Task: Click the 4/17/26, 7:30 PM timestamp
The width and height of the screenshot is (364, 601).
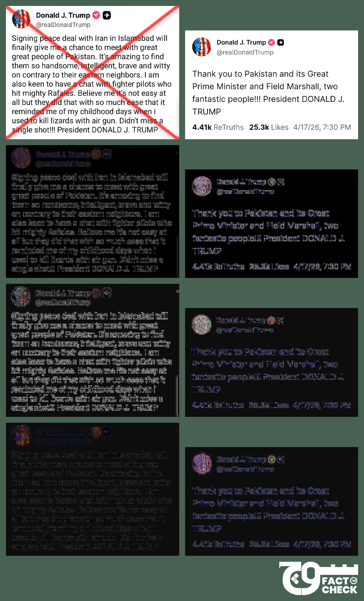Action: pyautogui.click(x=322, y=127)
